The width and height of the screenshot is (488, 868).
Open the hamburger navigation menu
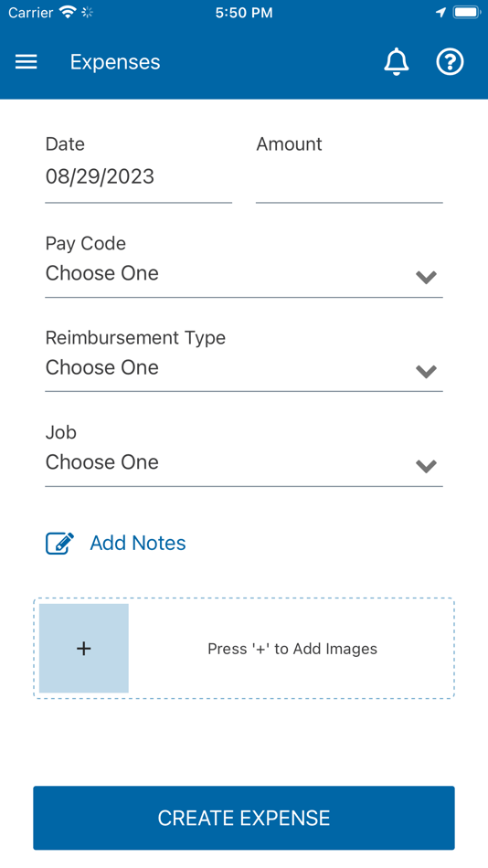26,62
